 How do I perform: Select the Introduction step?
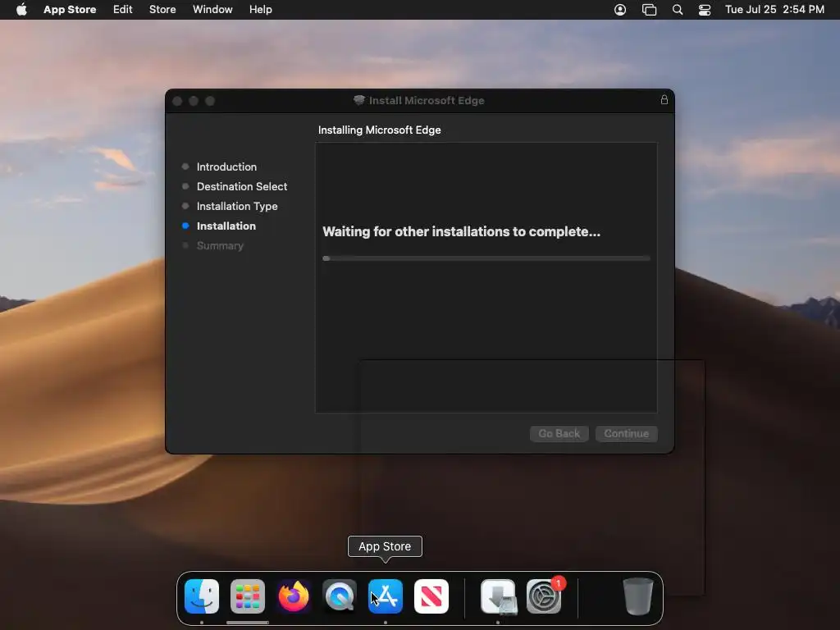click(x=226, y=167)
